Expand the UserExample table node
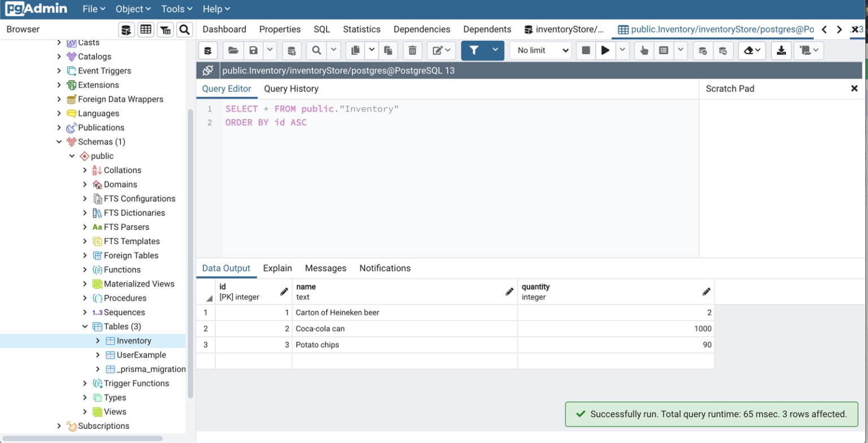 click(98, 355)
